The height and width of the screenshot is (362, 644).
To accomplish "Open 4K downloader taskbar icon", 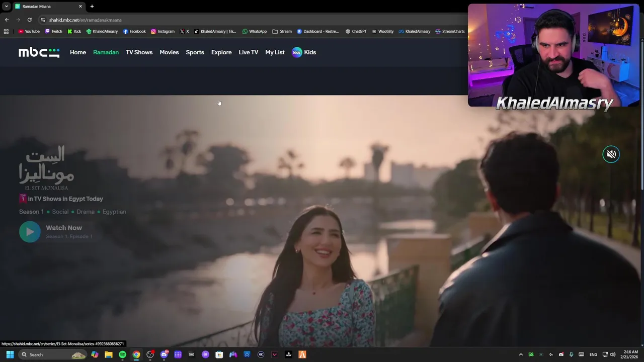I will tap(261, 354).
